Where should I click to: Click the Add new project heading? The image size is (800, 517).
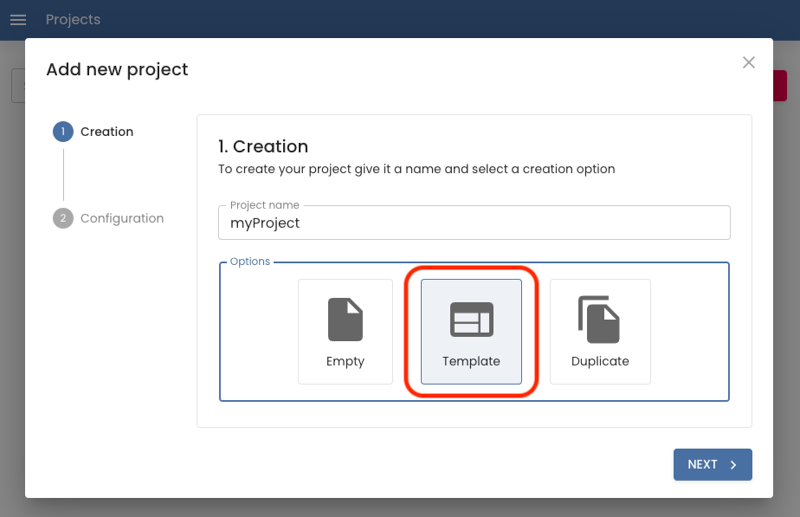(x=117, y=69)
